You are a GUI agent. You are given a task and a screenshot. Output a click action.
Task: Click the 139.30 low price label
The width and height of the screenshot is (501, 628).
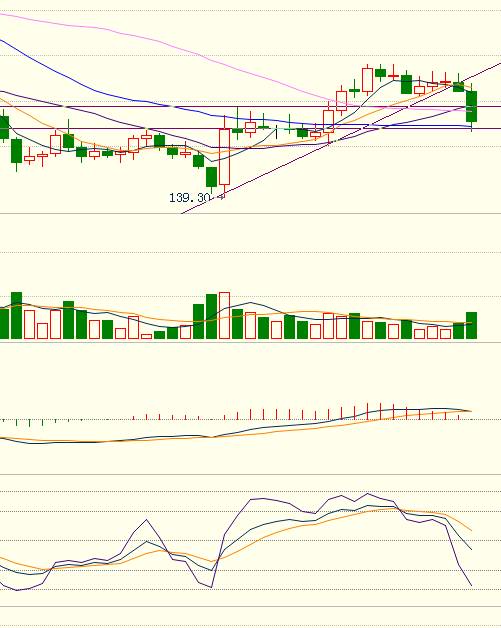(x=190, y=198)
